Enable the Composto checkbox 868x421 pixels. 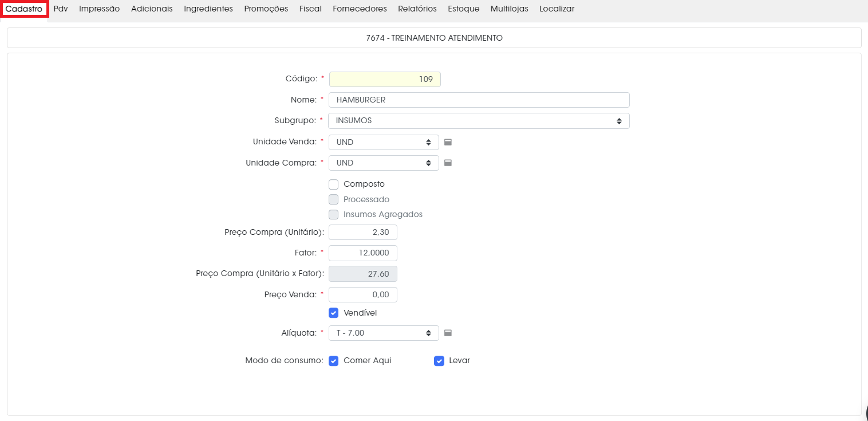[333, 184]
